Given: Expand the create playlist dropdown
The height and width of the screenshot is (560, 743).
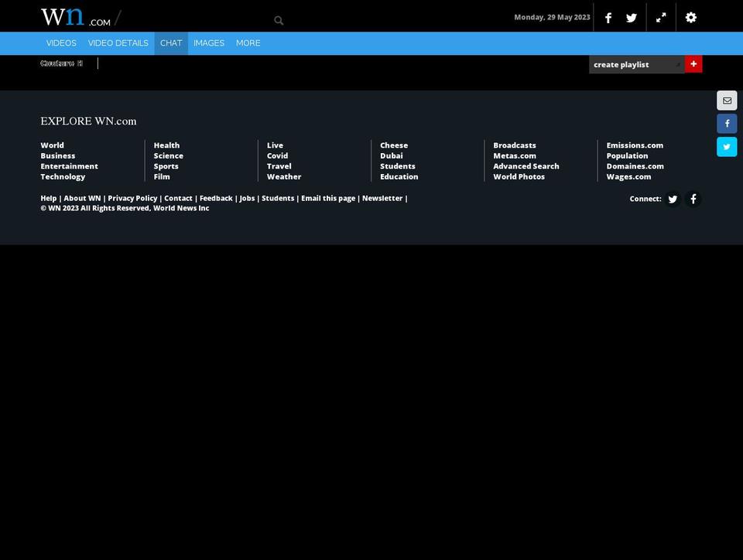Looking at the screenshot, I should pos(636,64).
